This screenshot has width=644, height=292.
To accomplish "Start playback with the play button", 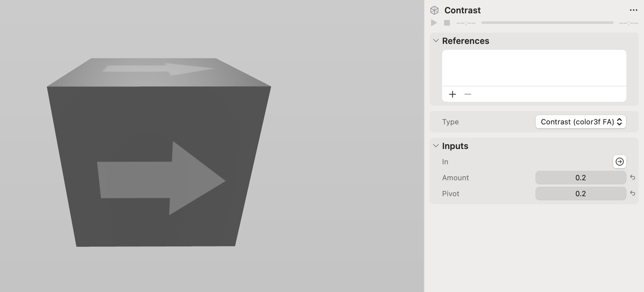I will click(434, 23).
